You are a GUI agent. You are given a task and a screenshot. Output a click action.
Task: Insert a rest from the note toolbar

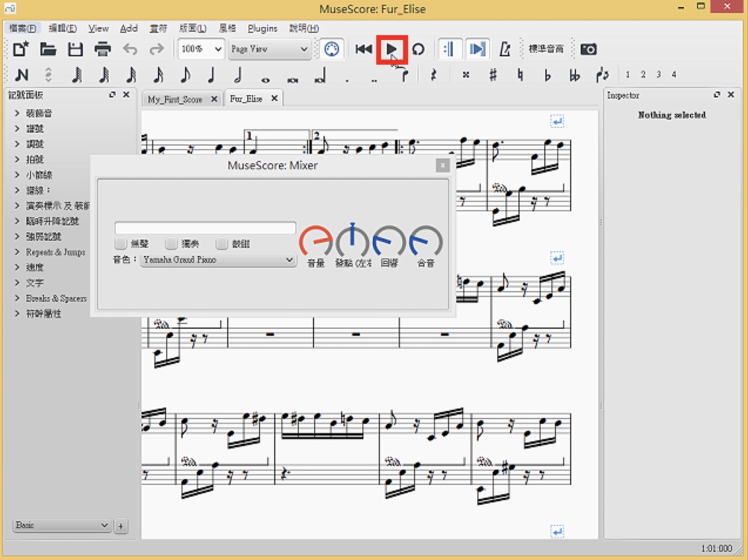(434, 75)
